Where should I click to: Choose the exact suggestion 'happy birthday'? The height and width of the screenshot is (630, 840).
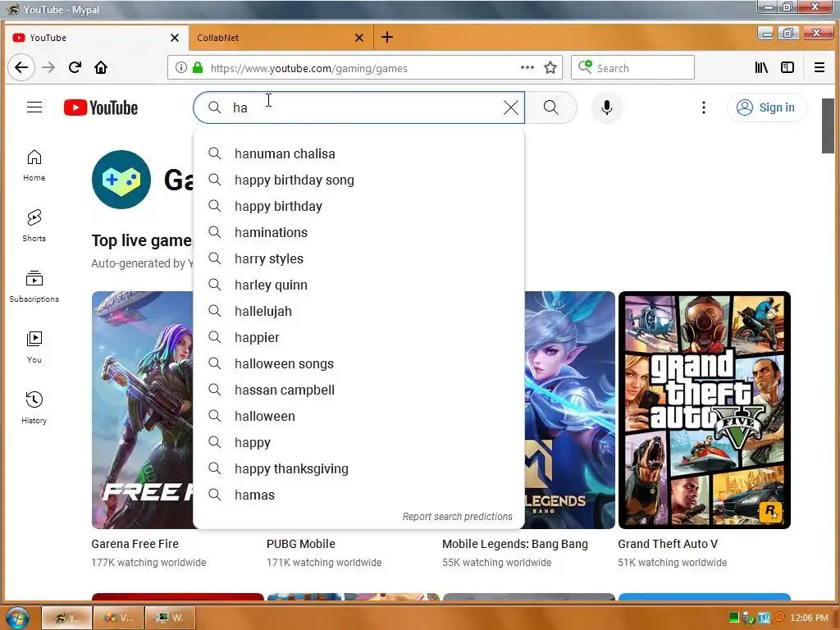click(x=358, y=206)
